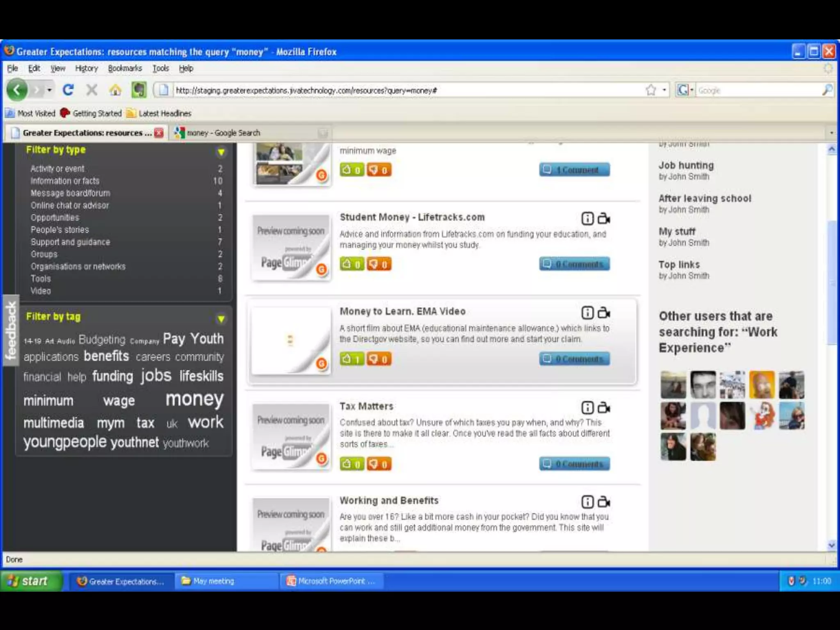The image size is (840, 630).
Task: Click thumbs down on Tax Matters resource
Action: [379, 464]
